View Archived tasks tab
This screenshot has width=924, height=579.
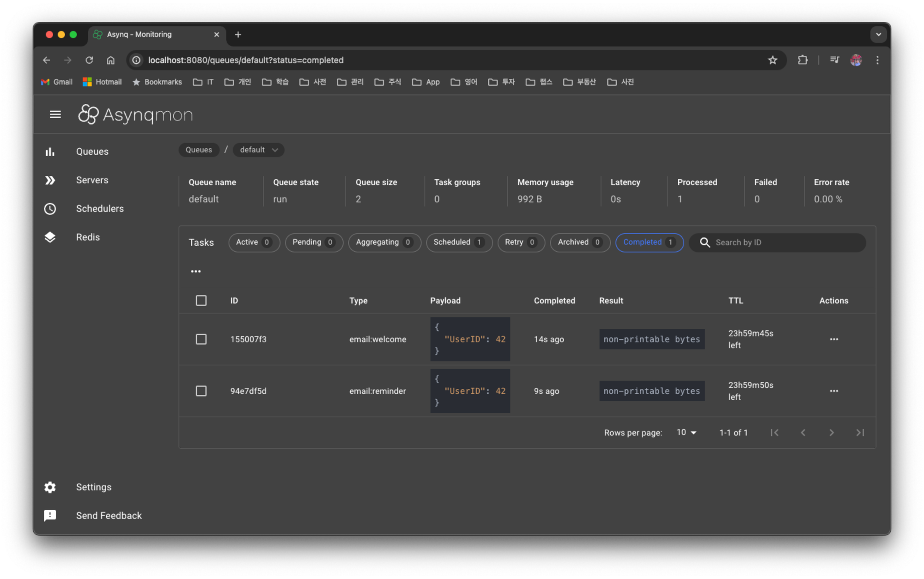(x=580, y=242)
